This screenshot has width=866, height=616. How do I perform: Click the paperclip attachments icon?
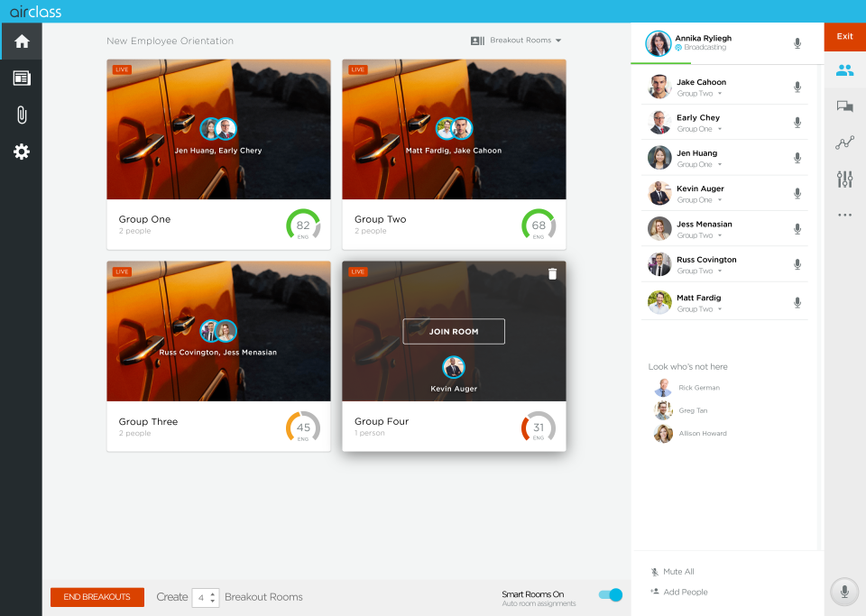click(22, 115)
